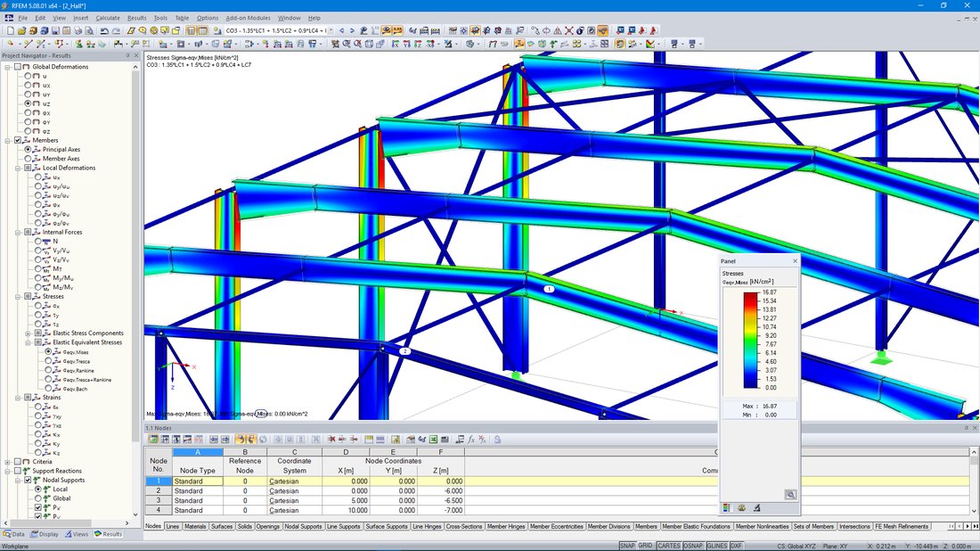Collapse the Global Deformations node
The height and width of the screenshot is (551, 980).
coord(8,67)
